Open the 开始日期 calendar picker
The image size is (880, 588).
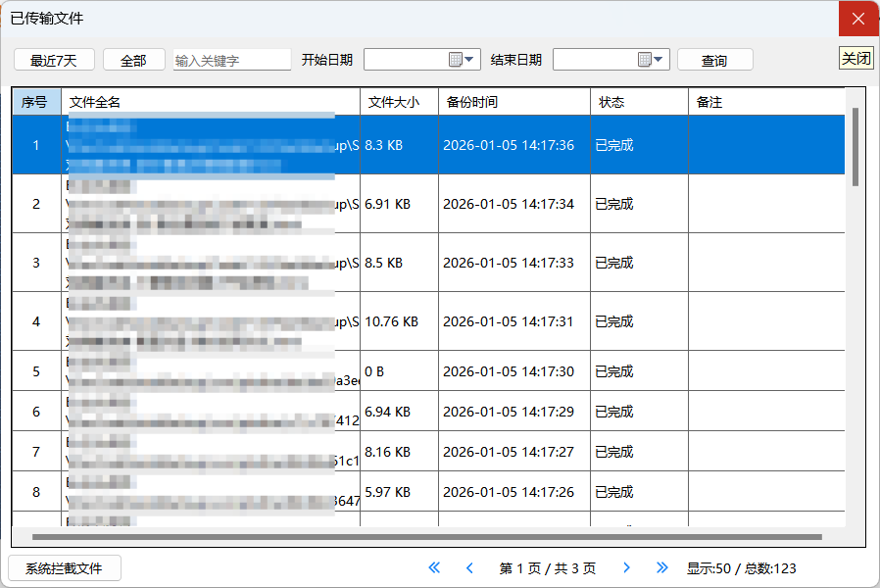pyautogui.click(x=456, y=60)
